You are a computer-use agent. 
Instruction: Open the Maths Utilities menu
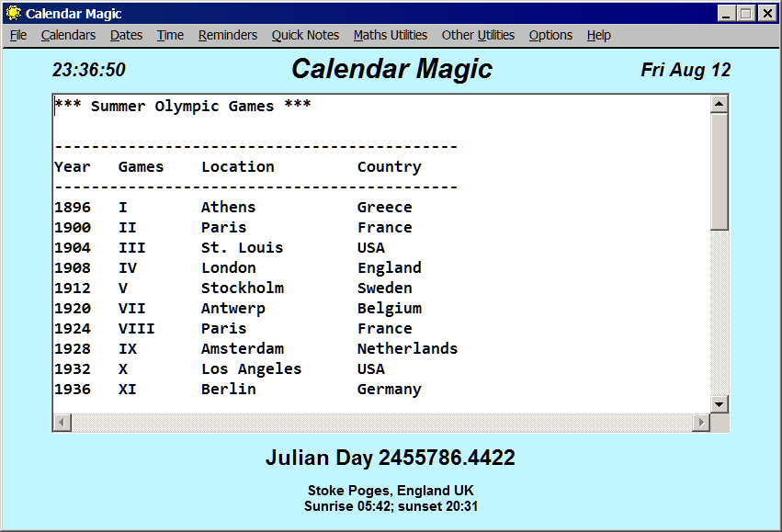[391, 35]
